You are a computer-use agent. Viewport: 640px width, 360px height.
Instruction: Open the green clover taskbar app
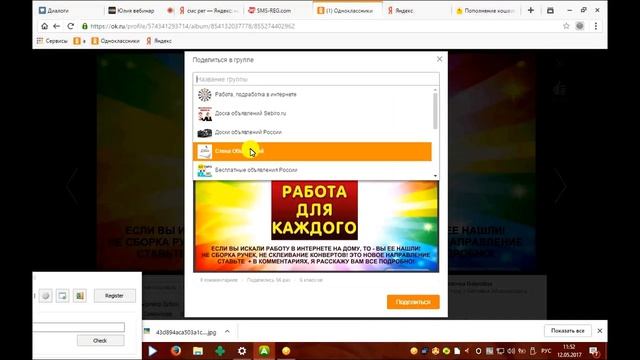220,351
